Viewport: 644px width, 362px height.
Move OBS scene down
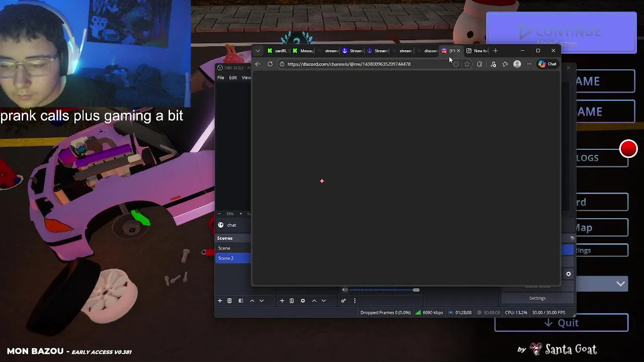coord(262,301)
